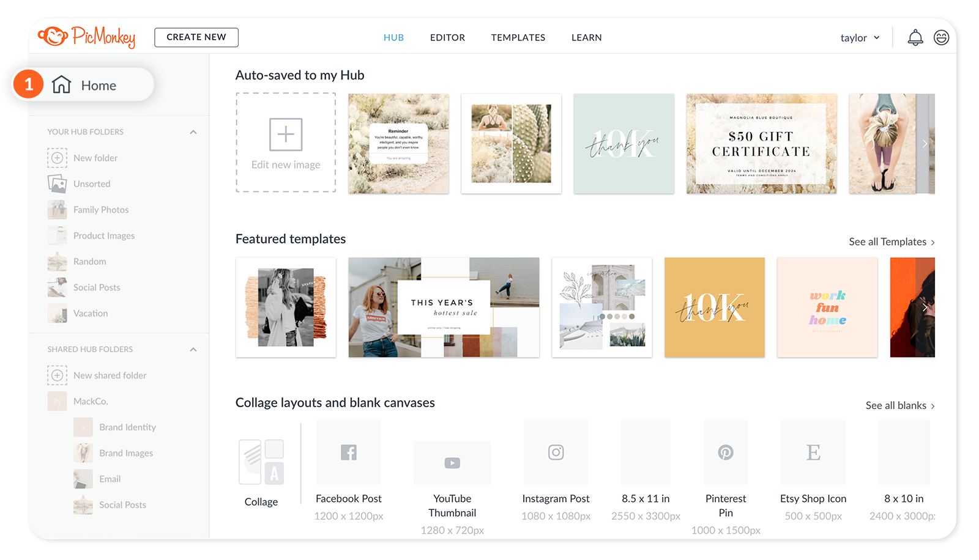Image resolution: width=979 pixels, height=560 pixels.
Task: Click the New folder label
Action: click(95, 158)
